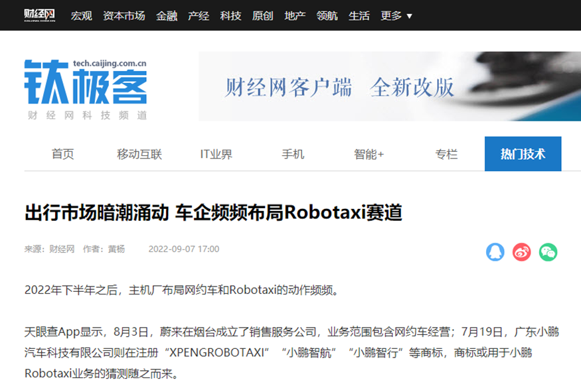The width and height of the screenshot is (581, 392).
Task: Click the 财经网客户端 全新改版 banner
Action: [x=390, y=86]
